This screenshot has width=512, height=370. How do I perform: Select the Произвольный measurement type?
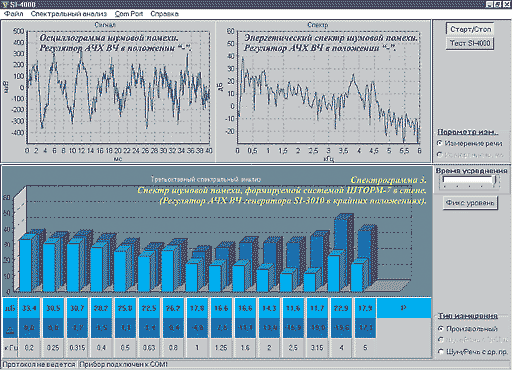(x=467, y=329)
